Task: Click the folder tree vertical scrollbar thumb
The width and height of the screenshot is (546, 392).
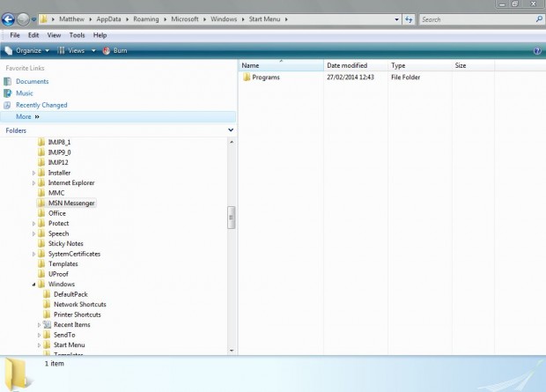Action: tap(232, 218)
